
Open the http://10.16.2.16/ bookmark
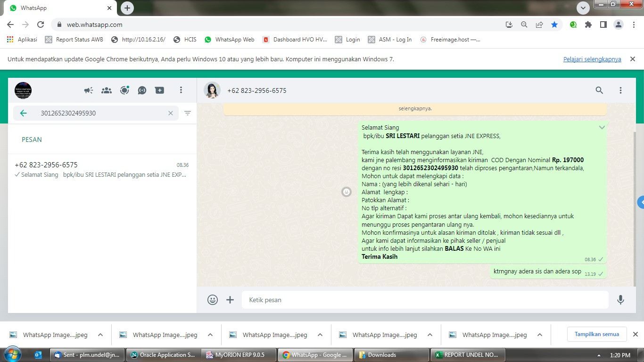tap(138, 40)
